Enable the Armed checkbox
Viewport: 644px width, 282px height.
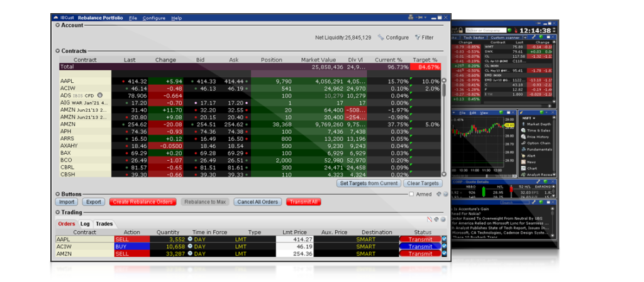pyautogui.click(x=411, y=194)
